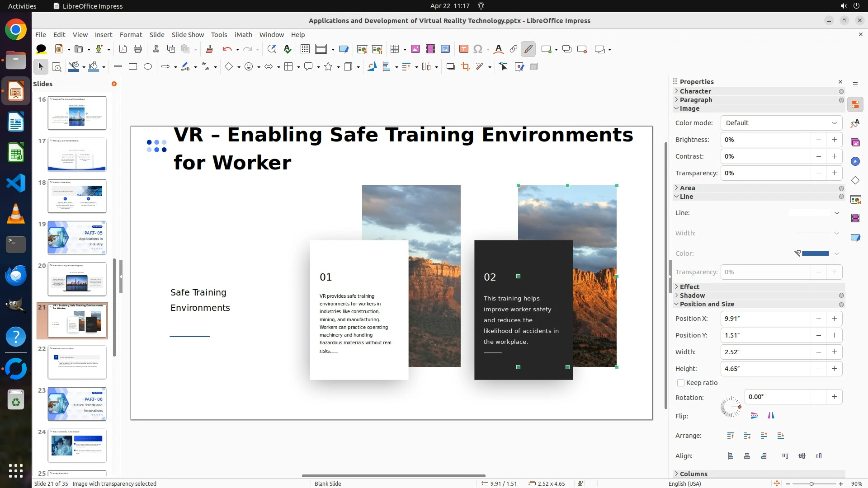Click the Print toolbar icon

coord(138,49)
